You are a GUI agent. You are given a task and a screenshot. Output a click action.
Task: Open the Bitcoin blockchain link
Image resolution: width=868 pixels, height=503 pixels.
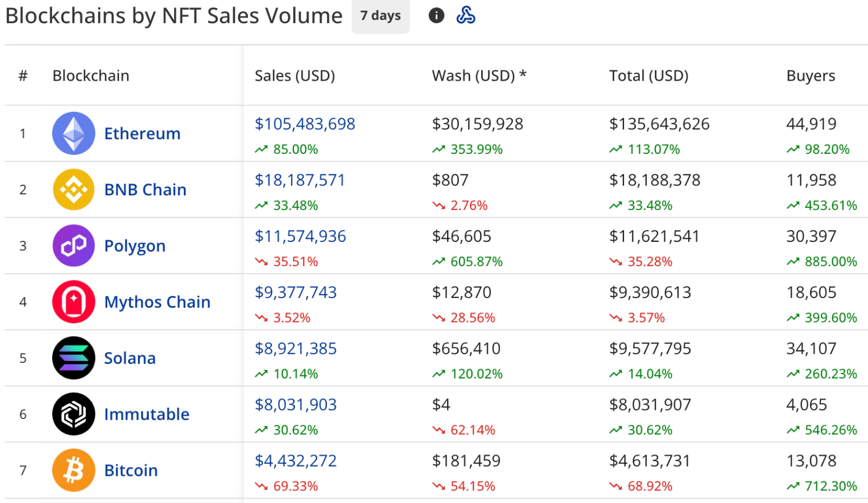point(131,471)
